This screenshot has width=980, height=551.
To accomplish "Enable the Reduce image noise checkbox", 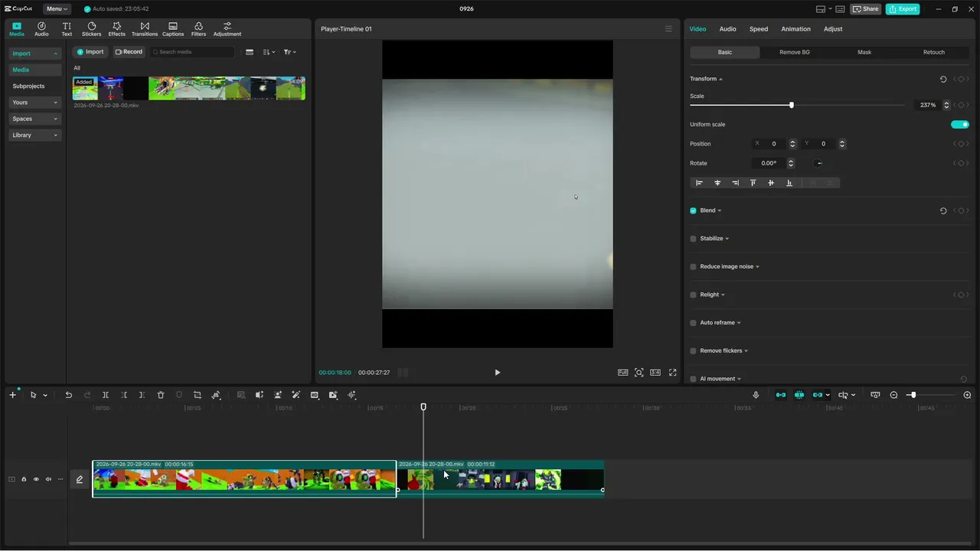I will click(693, 266).
